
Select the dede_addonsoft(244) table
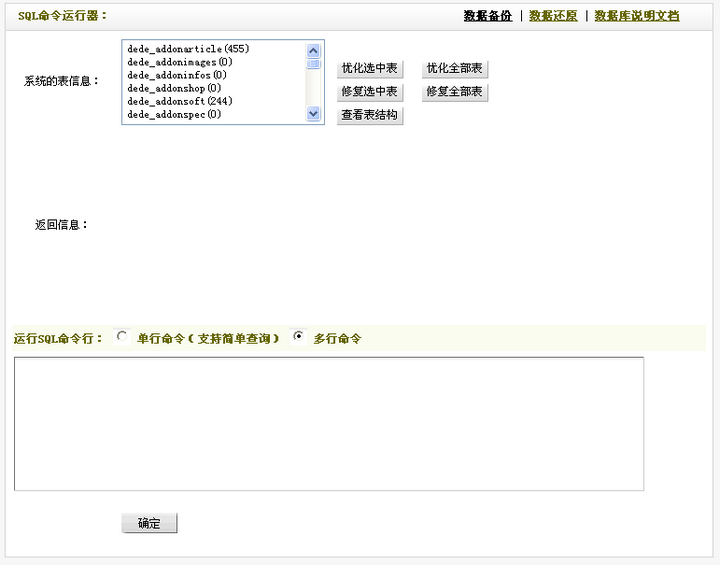click(x=180, y=101)
